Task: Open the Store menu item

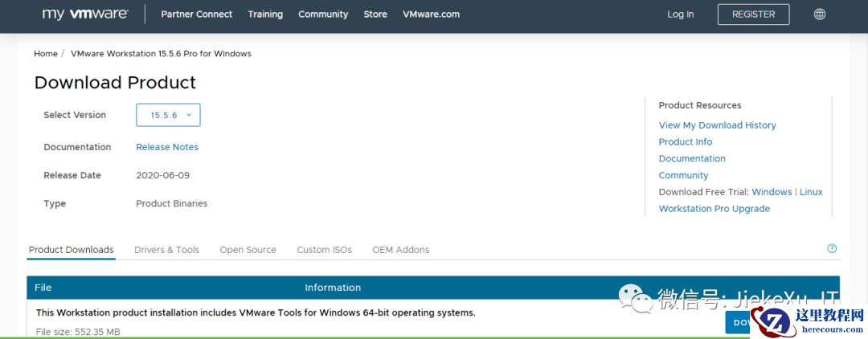Action: (x=375, y=14)
